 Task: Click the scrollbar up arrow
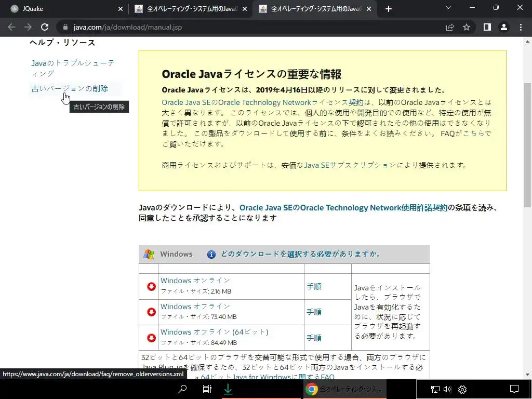[x=527, y=42]
